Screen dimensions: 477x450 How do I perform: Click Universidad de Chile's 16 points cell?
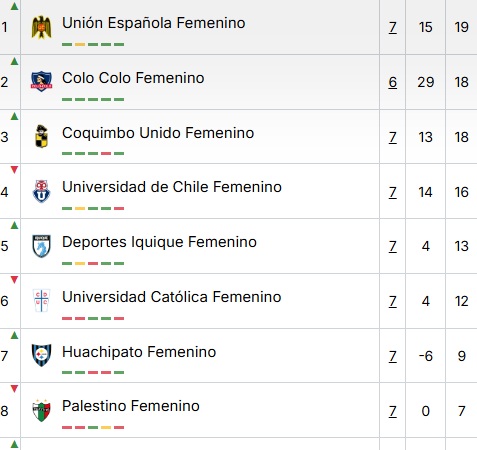[461, 192]
